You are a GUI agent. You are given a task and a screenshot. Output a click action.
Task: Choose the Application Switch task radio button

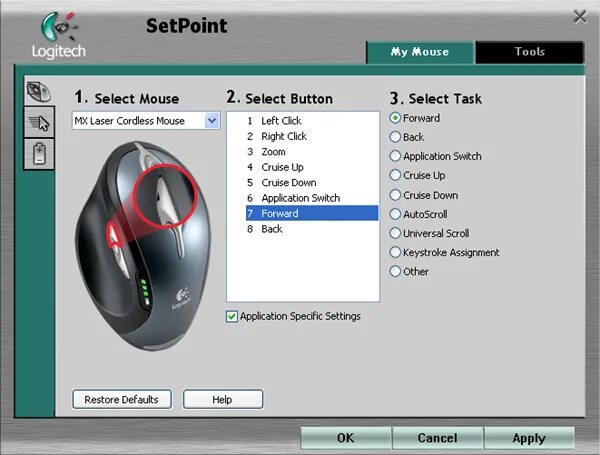(395, 156)
